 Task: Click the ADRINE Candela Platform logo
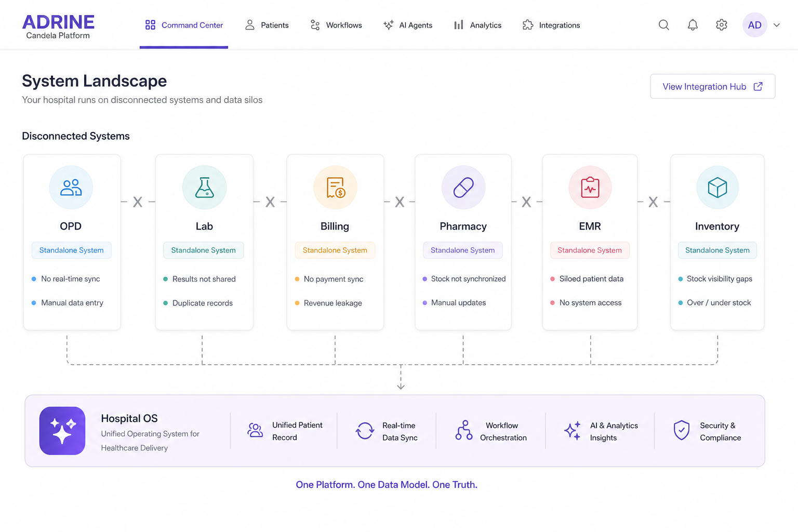pos(58,26)
